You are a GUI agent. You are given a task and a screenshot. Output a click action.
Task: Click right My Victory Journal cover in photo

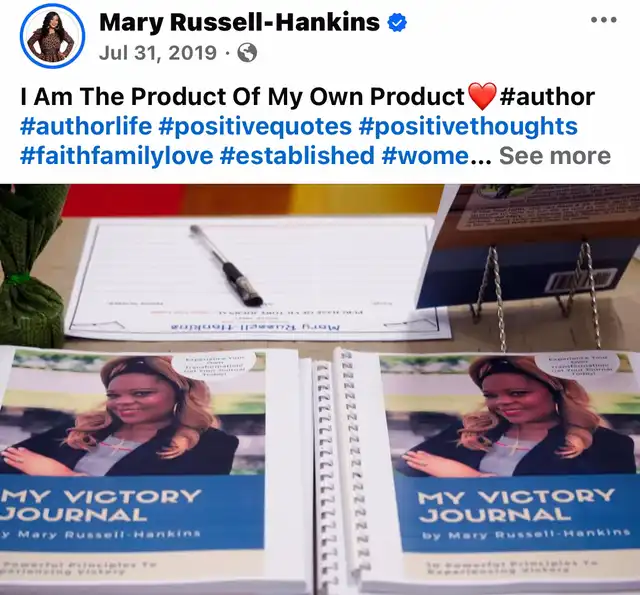point(510,469)
